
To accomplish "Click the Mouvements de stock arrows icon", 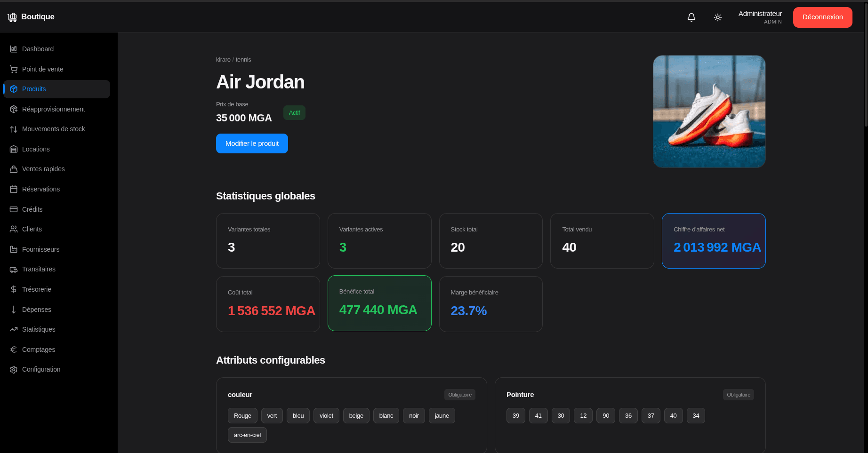I will click(x=14, y=129).
